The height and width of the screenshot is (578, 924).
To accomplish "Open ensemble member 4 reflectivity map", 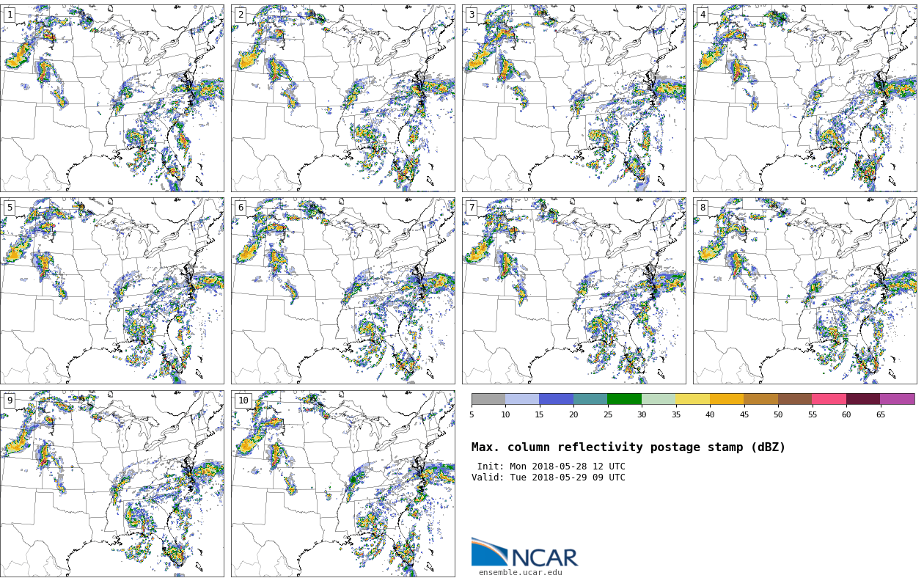I will tap(804, 98).
